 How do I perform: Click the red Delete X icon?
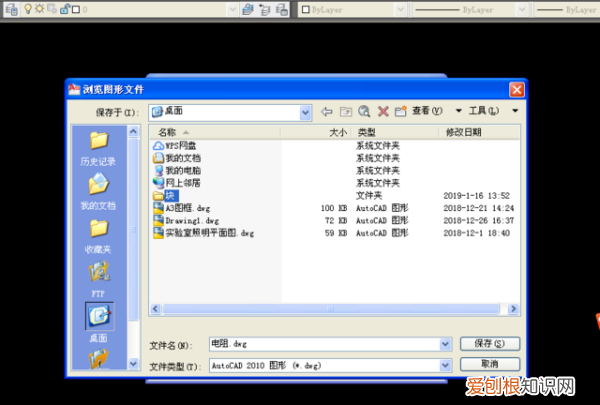click(383, 111)
